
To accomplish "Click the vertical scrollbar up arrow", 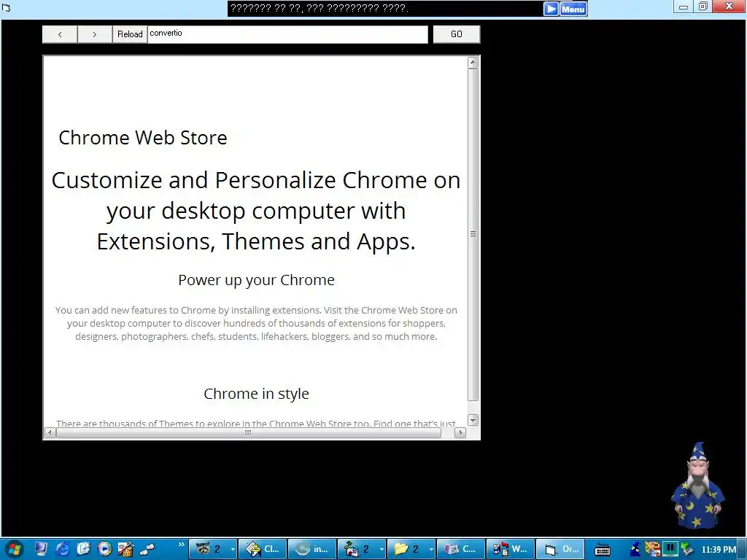I will (x=473, y=63).
